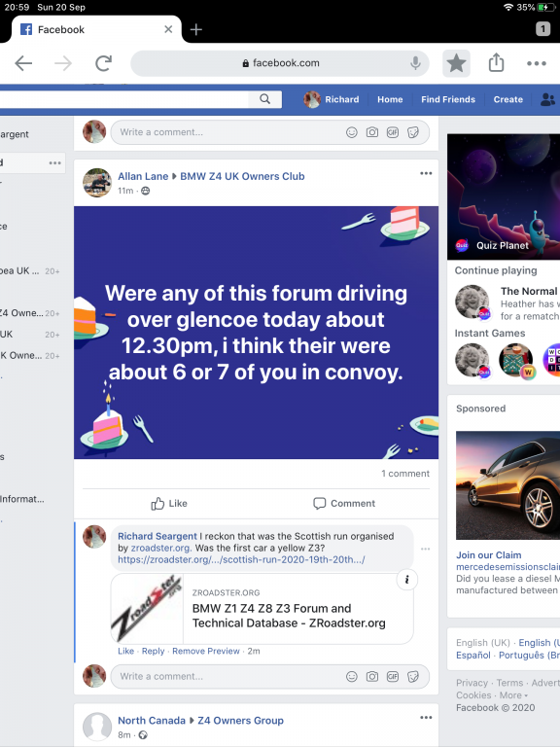Open BMW Z4 UK Owners Club group

click(x=242, y=176)
